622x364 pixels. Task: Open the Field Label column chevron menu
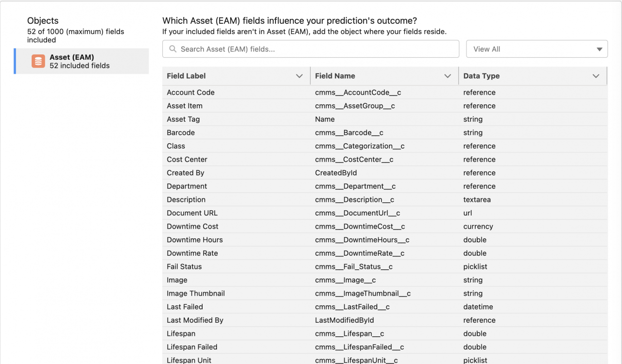pyautogui.click(x=299, y=76)
